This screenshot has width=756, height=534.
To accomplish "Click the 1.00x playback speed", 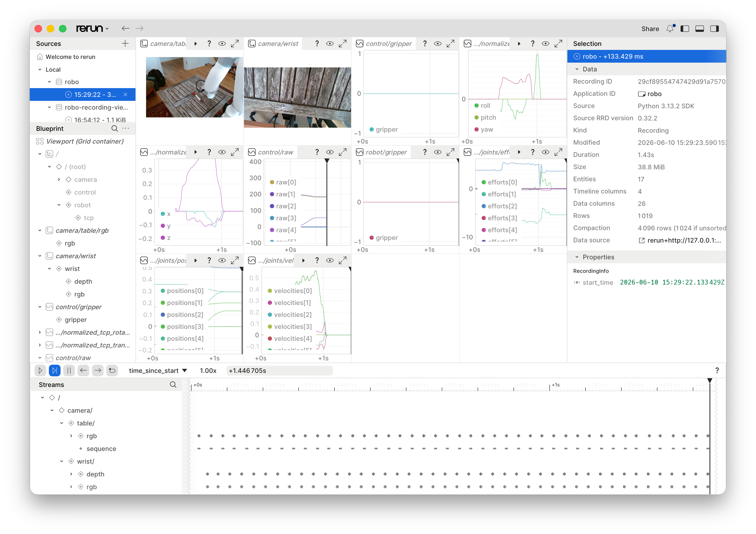I will click(208, 371).
